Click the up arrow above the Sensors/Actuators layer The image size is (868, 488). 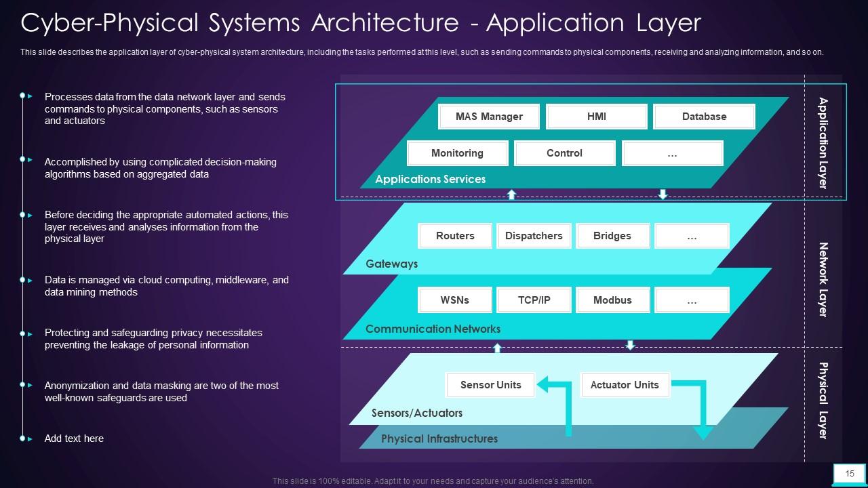pos(497,348)
